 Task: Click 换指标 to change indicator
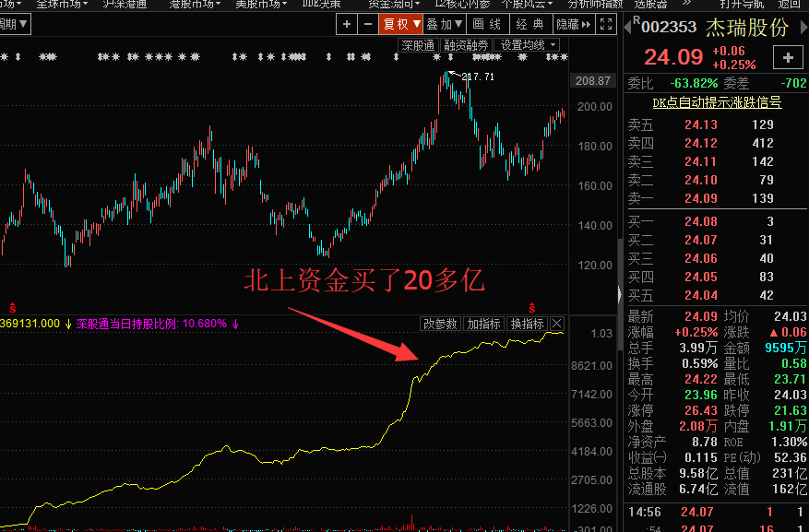tap(527, 324)
